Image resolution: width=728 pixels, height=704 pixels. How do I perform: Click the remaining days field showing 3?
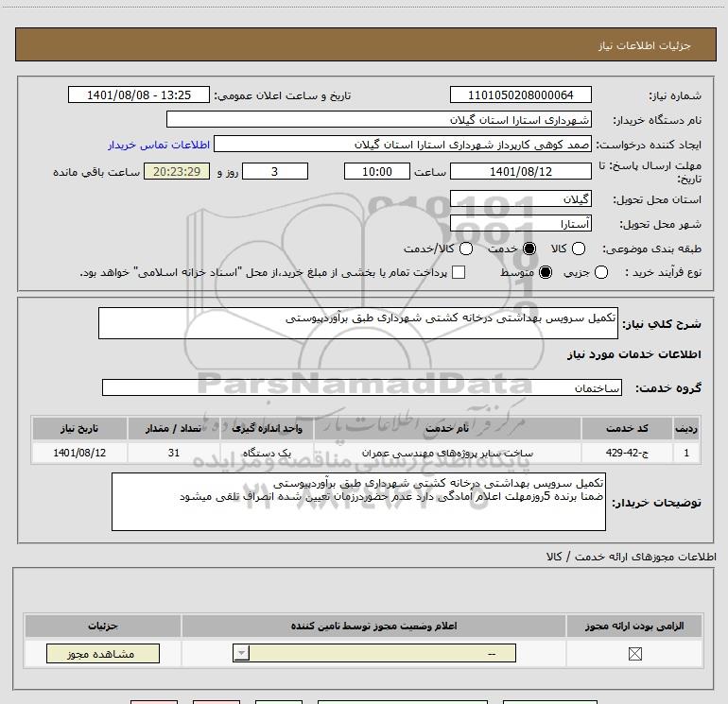[x=275, y=171]
